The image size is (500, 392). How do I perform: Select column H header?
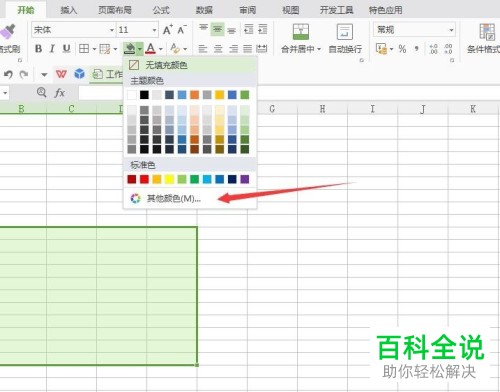(x=322, y=109)
